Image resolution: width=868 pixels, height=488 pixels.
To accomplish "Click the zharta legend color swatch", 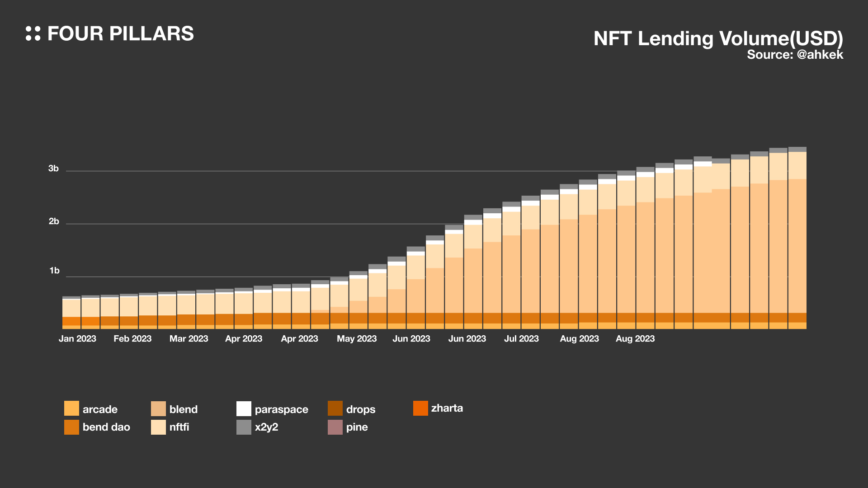I will tap(420, 408).
